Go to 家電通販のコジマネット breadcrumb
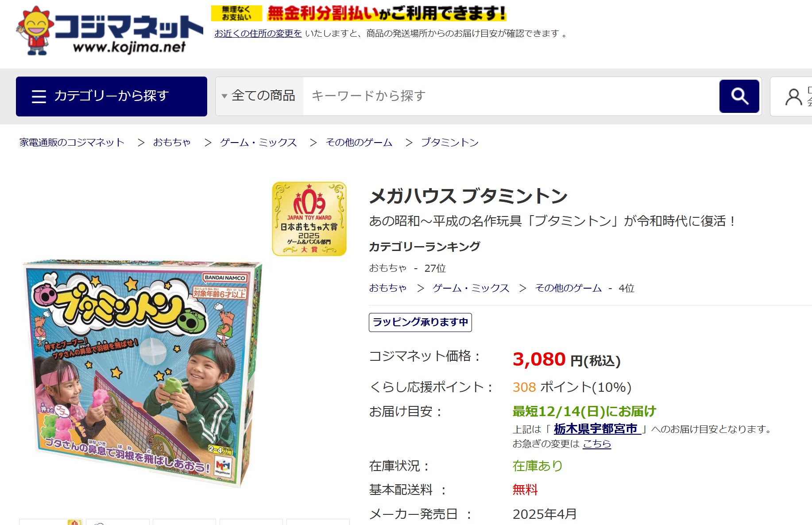 coord(72,142)
